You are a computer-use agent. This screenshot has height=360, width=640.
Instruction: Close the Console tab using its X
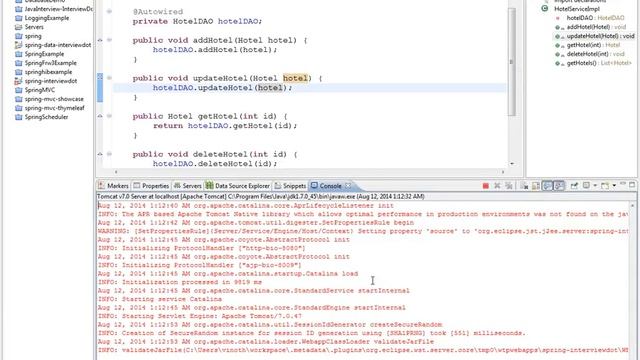348,186
